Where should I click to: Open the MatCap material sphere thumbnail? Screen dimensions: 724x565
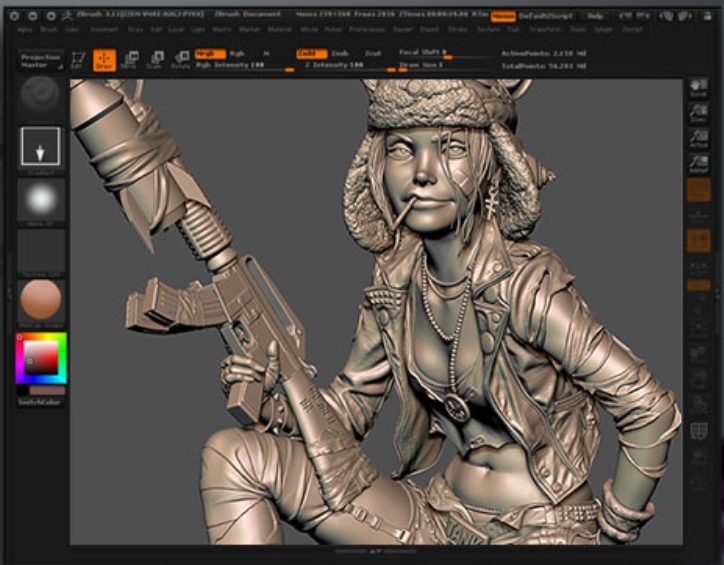[x=41, y=301]
